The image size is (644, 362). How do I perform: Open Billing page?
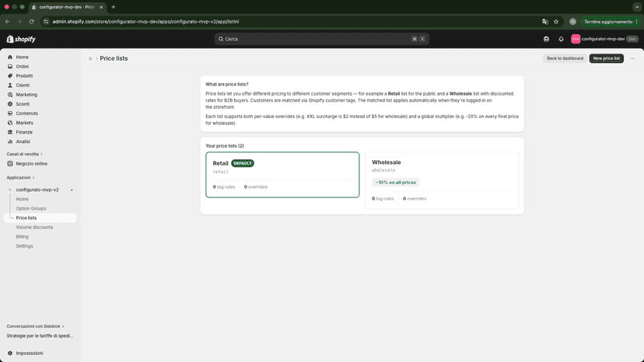[23, 237]
